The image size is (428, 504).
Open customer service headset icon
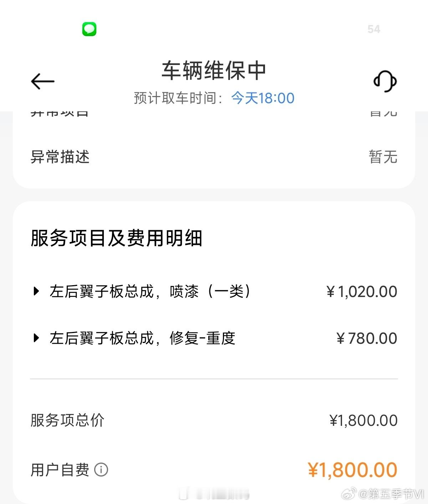(385, 81)
